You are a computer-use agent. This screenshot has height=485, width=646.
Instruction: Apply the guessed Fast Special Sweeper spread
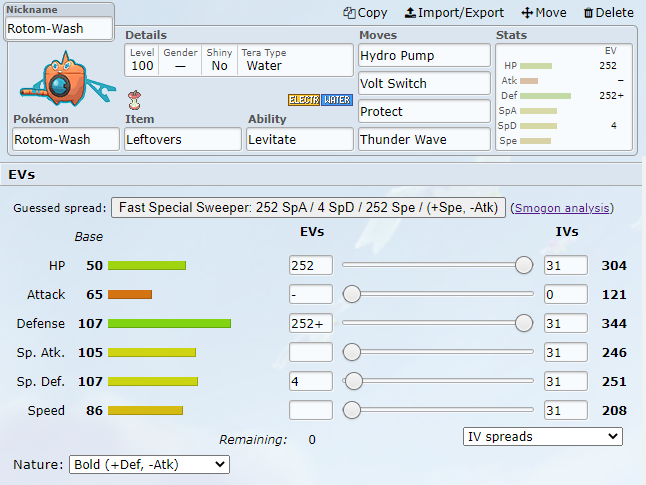tap(308, 207)
